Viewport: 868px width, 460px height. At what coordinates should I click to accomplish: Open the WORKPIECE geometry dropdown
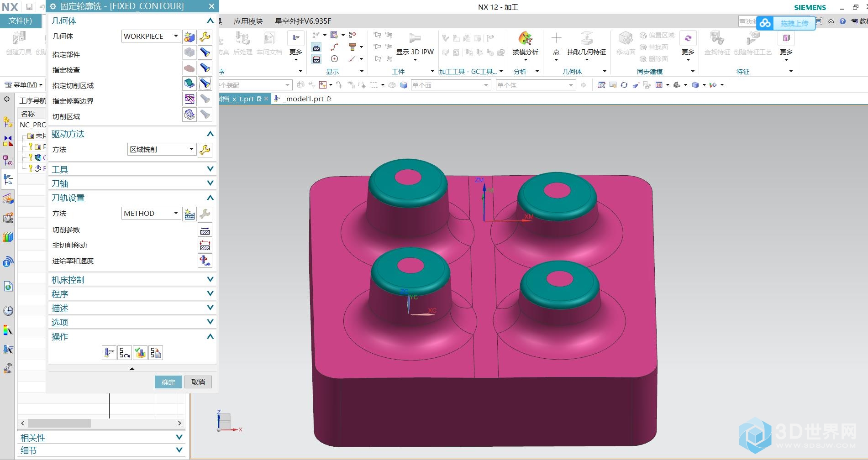pos(152,36)
